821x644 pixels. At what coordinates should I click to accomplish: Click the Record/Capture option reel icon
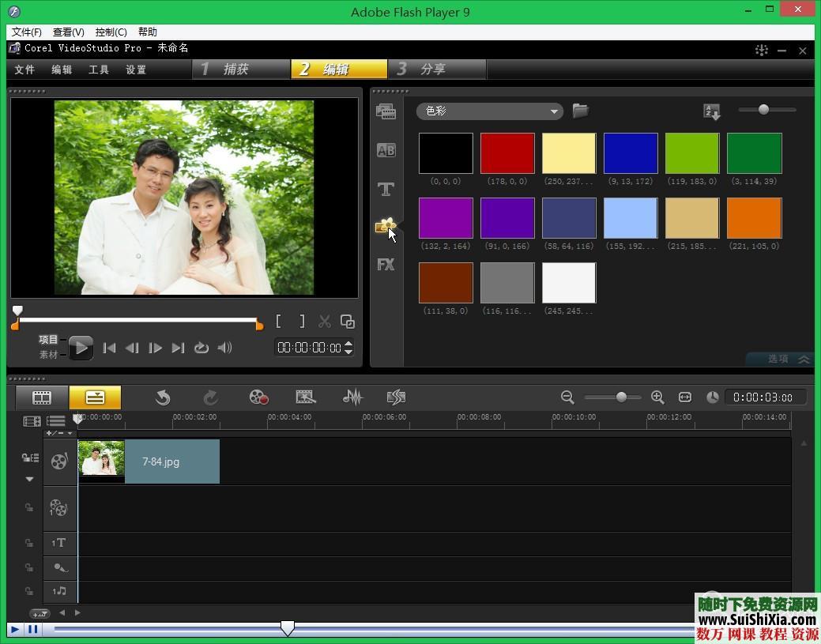tap(258, 397)
